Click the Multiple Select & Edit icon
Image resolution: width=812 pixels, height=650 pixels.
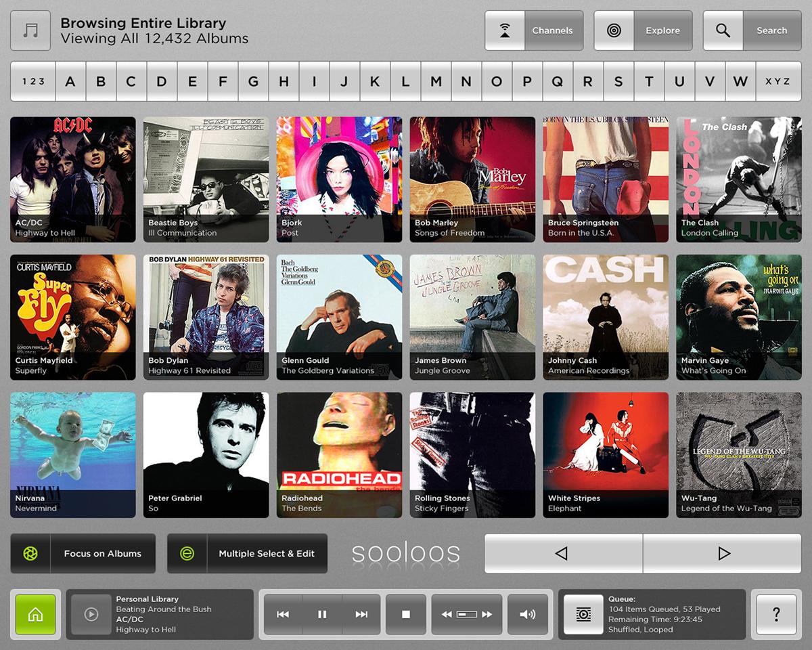[187, 553]
